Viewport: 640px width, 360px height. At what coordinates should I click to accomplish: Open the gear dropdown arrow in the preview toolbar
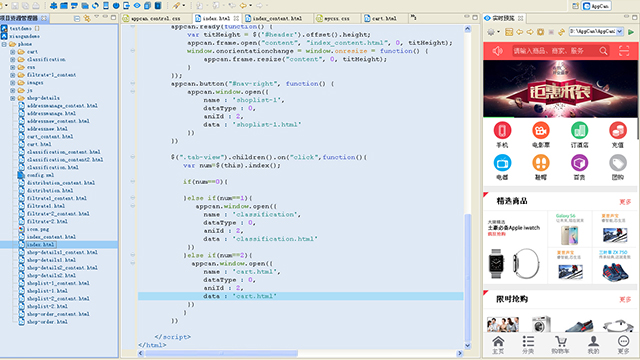(x=498, y=32)
